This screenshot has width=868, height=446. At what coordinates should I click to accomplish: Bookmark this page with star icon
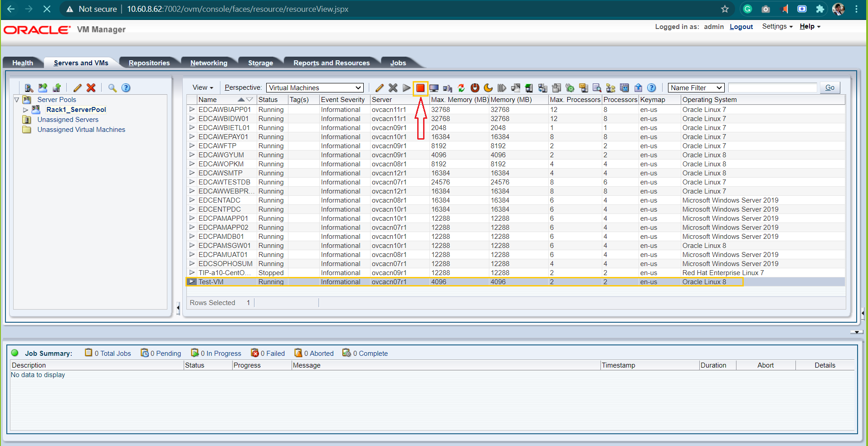pyautogui.click(x=725, y=9)
